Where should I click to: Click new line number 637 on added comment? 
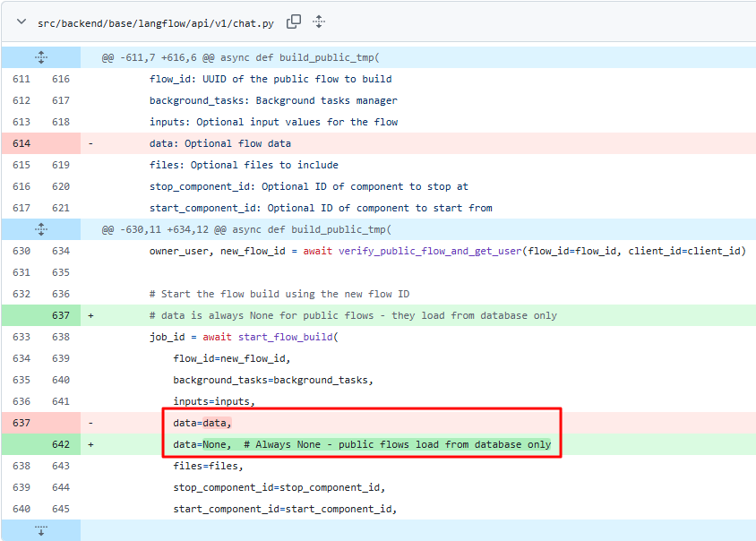61,315
